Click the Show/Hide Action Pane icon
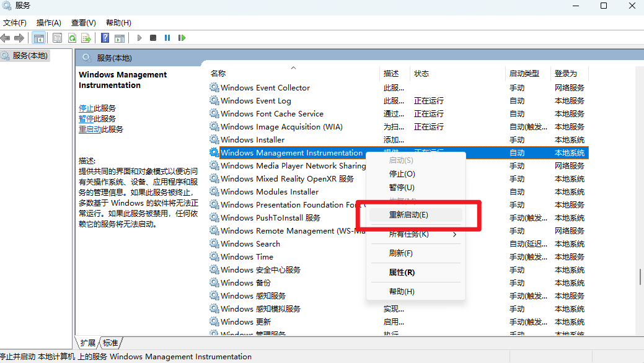Image resolution: width=644 pixels, height=363 pixels. [x=120, y=38]
